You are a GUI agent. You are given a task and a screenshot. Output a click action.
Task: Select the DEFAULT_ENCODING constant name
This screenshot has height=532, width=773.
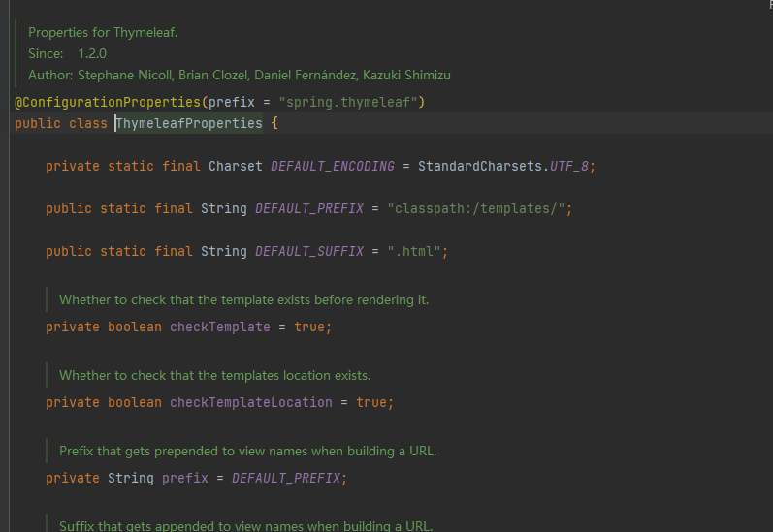(x=333, y=166)
